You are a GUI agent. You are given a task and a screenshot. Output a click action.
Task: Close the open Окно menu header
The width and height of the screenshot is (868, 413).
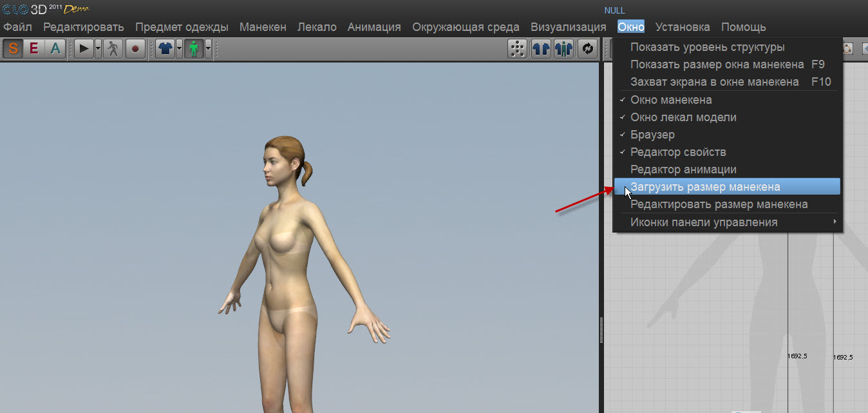[631, 27]
